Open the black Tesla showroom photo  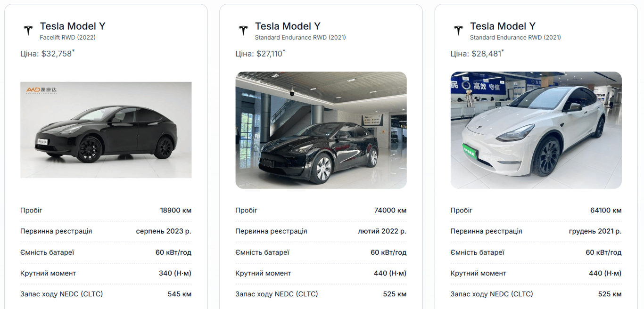click(321, 130)
